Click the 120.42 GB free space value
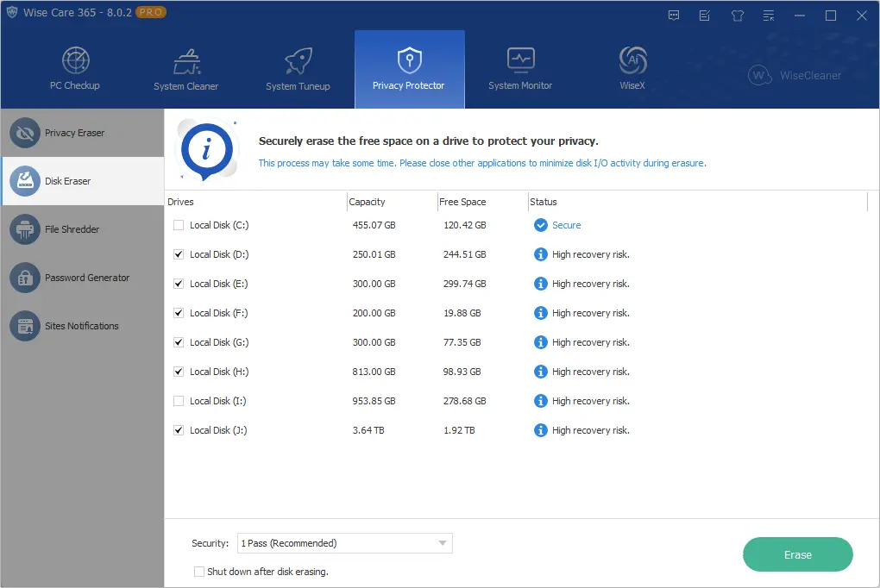 (x=465, y=225)
